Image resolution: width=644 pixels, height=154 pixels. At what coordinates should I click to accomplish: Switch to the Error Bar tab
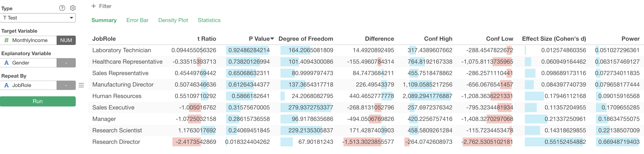point(137,20)
